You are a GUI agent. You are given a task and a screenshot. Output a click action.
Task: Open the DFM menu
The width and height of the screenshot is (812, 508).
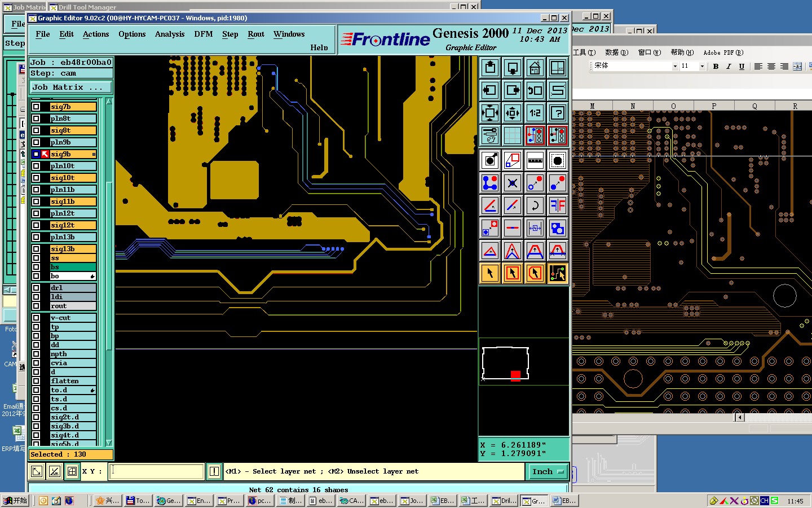coord(204,34)
